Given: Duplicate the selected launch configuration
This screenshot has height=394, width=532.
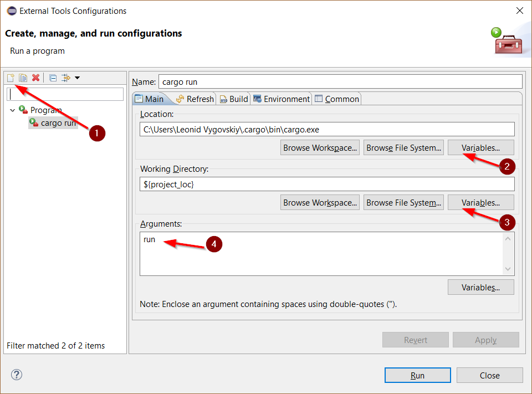Looking at the screenshot, I should click(x=22, y=78).
